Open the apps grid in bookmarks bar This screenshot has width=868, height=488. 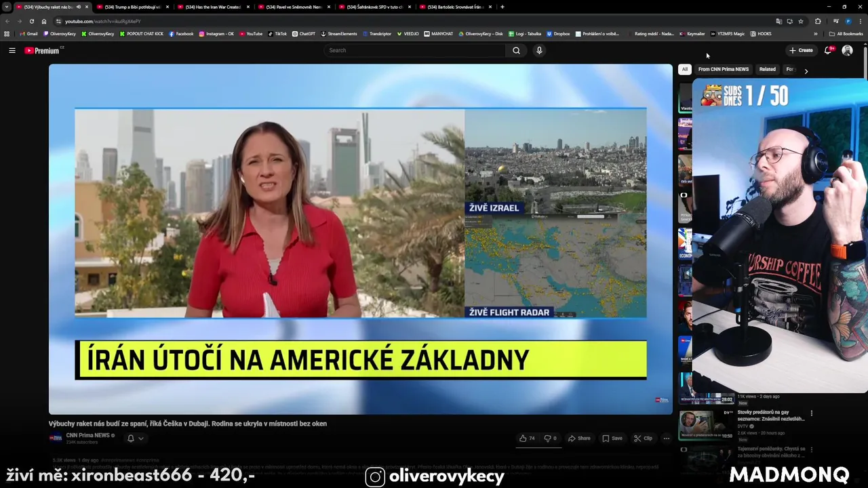pos(7,34)
